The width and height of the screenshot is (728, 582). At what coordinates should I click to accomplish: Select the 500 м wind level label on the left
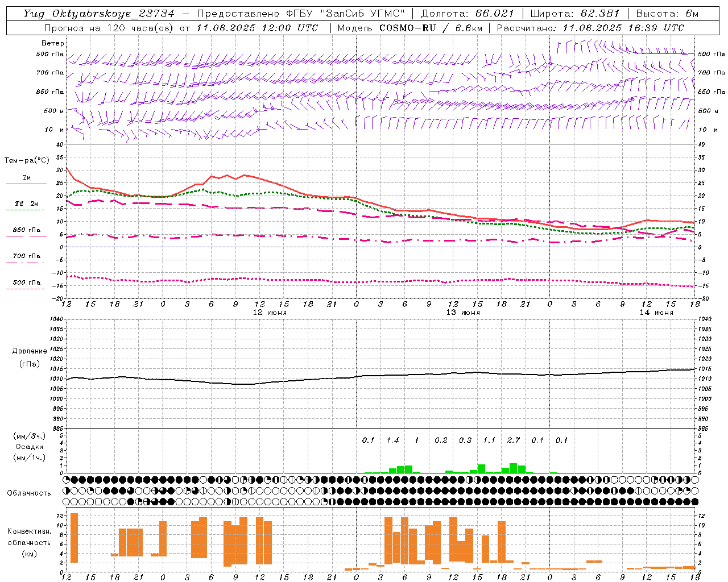click(54, 111)
